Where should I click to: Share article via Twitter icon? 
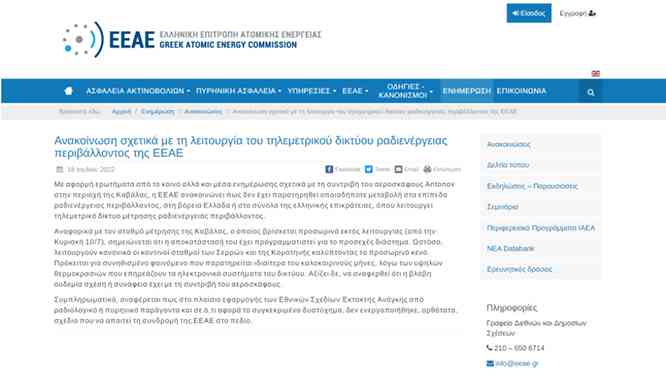pyautogui.click(x=369, y=169)
